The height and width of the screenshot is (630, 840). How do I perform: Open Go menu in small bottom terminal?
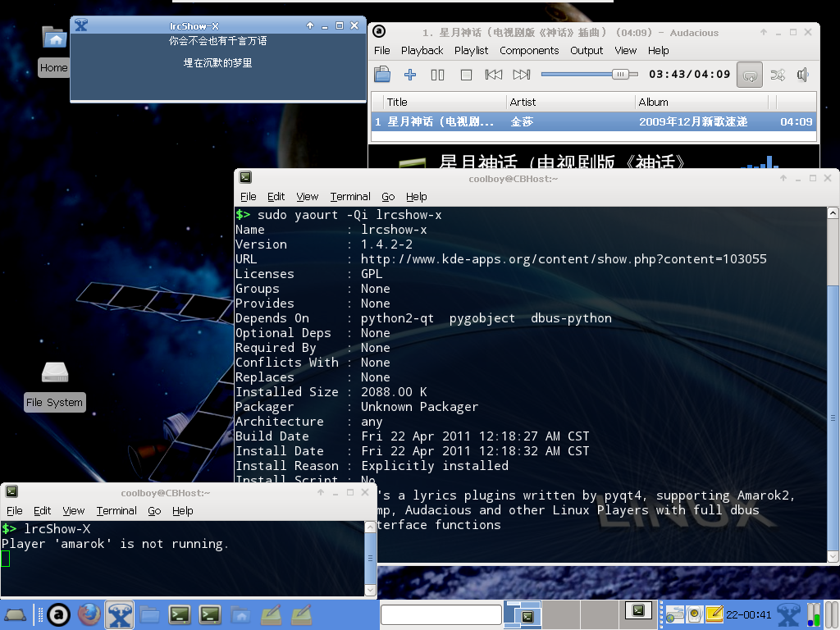pos(154,510)
